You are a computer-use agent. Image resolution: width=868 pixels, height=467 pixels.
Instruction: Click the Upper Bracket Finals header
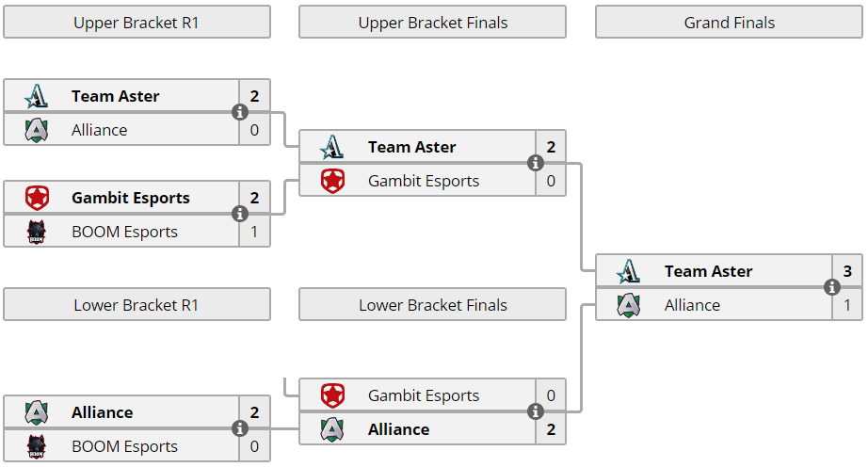pyautogui.click(x=432, y=23)
